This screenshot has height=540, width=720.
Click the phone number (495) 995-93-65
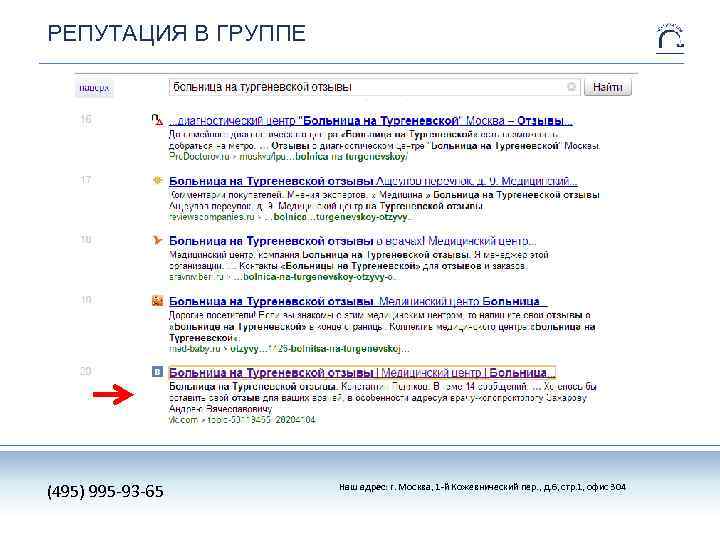coord(105,491)
